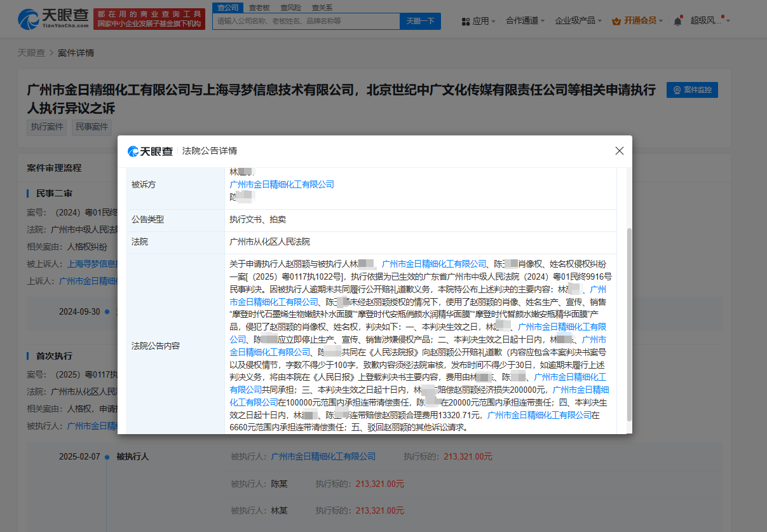Viewport: 767px width, 532px height.
Task: Click 案件详情 in the breadcrumb
Action: coord(76,53)
